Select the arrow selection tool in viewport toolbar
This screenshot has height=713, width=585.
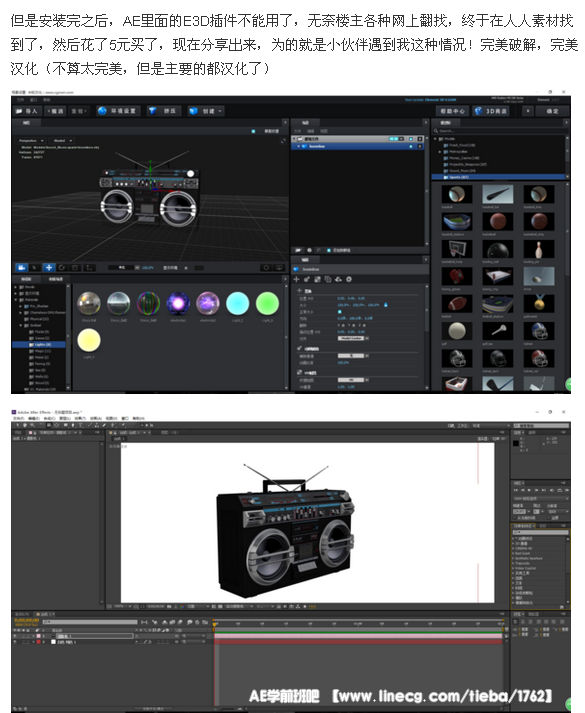coord(35,268)
